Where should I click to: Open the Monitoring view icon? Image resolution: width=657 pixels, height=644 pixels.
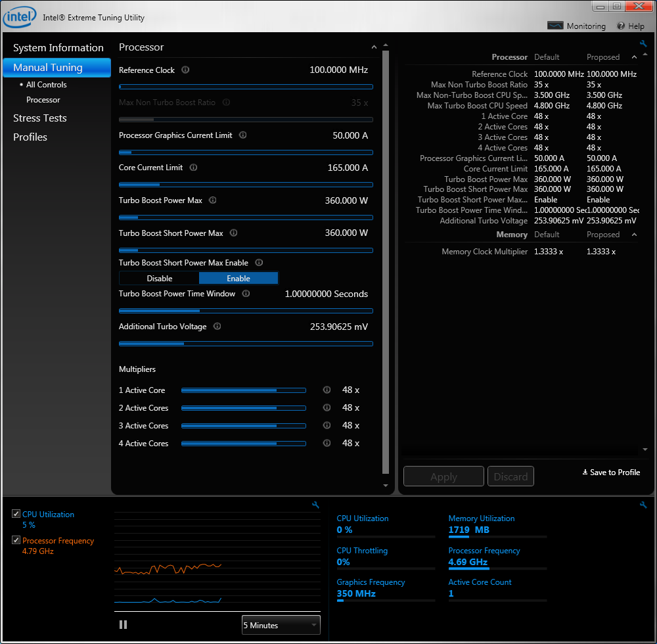(555, 26)
